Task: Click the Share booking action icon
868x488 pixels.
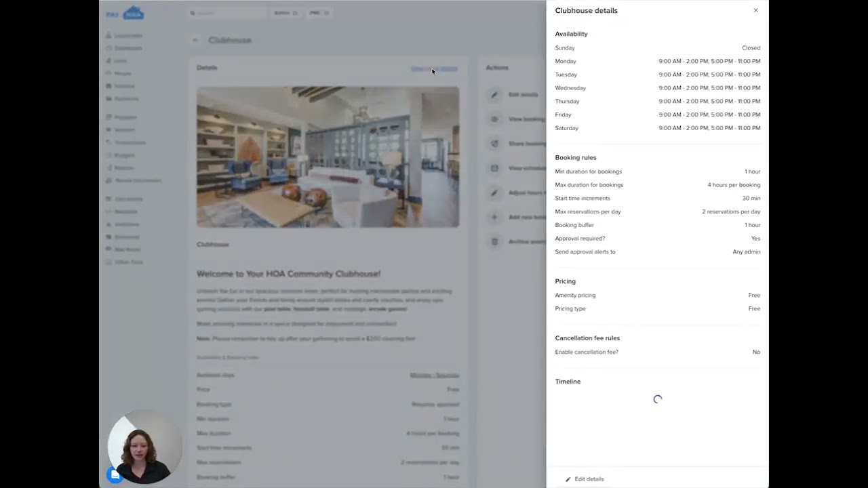Action: 494,144
